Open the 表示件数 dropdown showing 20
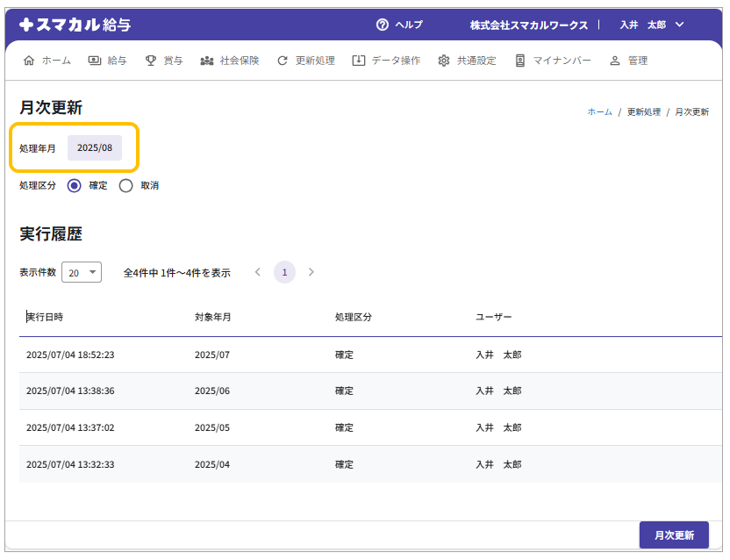This screenshot has width=730, height=560. 82,272
